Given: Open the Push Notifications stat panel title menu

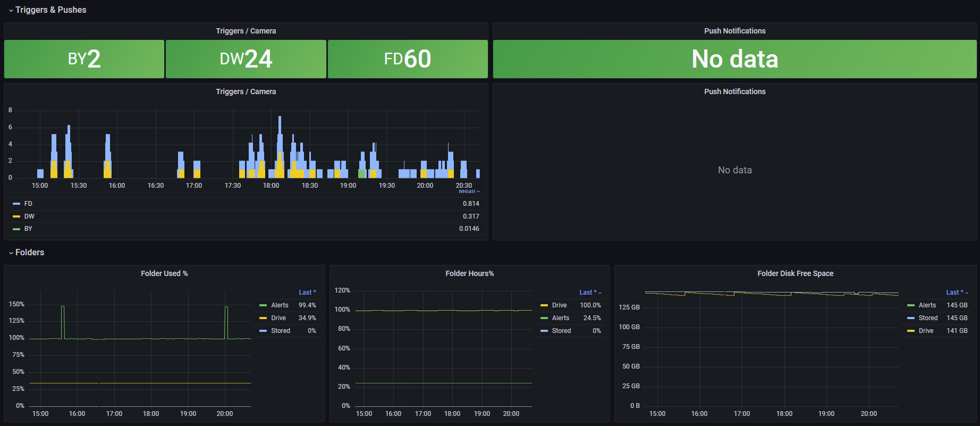Looking at the screenshot, I should tap(735, 31).
